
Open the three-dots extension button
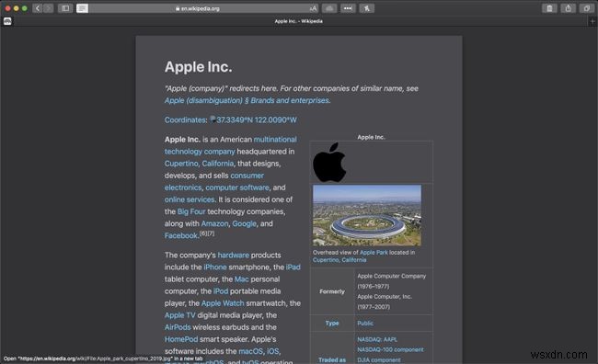[x=348, y=8]
